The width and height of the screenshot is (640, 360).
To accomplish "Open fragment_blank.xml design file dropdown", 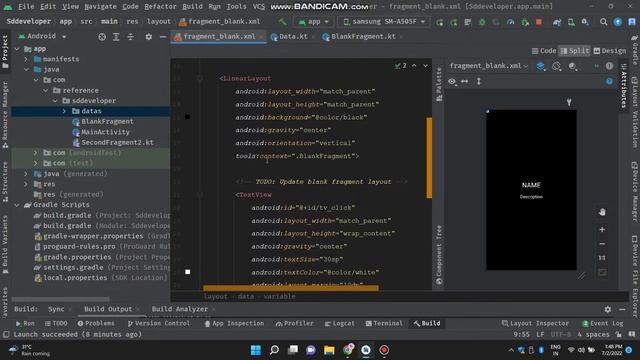I will (x=489, y=66).
